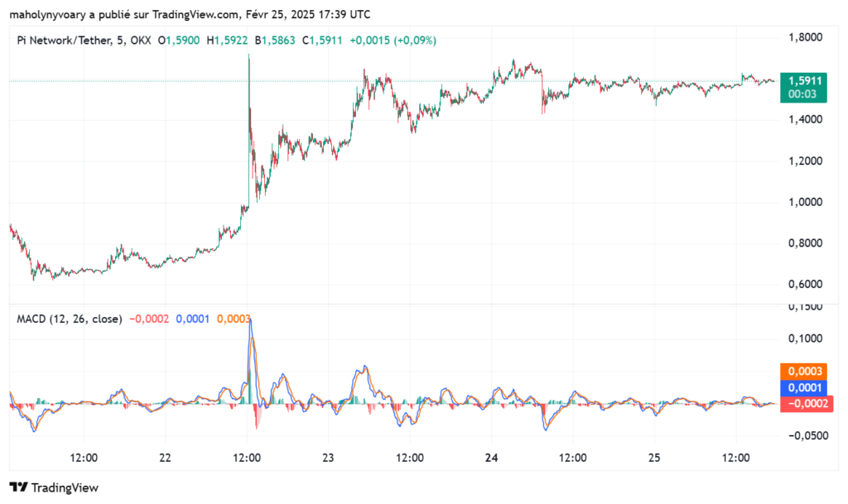Toggle the dotted previous close price line
The image size is (848, 504).
[166, 80]
